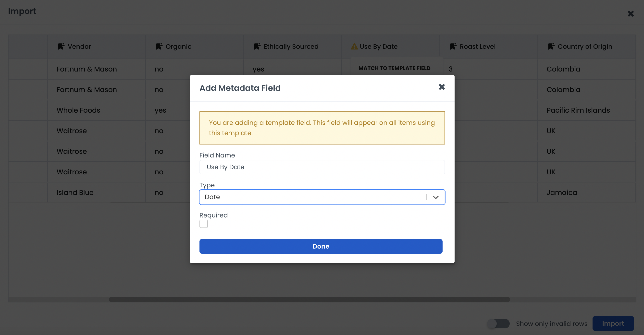Check the Required checkbox
The height and width of the screenshot is (335, 644).
point(203,224)
